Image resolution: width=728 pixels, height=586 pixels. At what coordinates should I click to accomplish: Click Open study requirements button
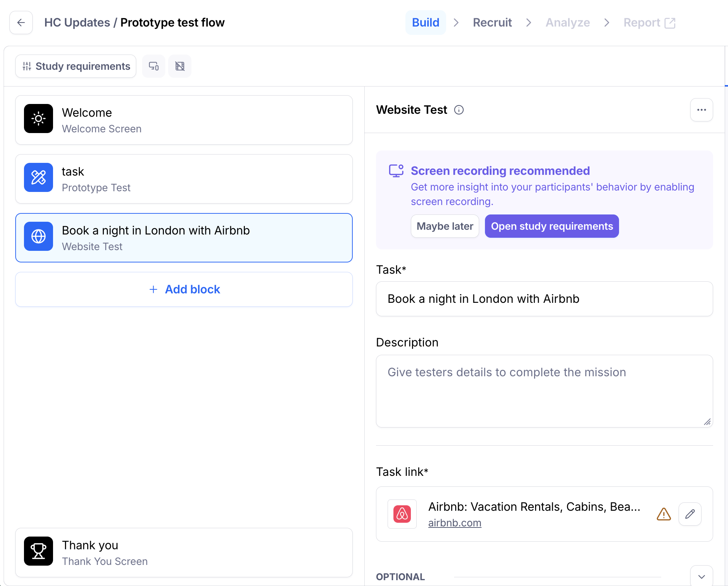(552, 226)
